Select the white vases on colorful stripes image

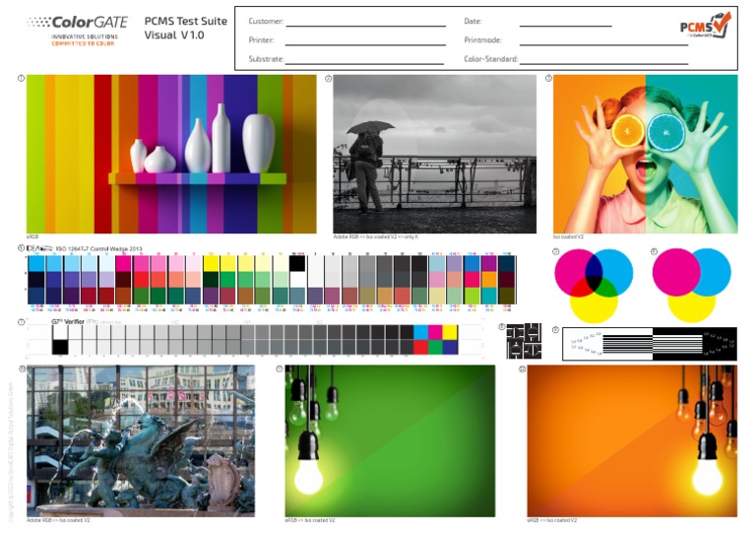pos(171,154)
